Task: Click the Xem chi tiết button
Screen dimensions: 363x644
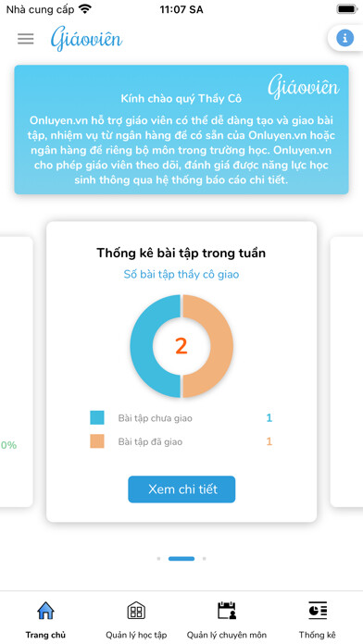Action: click(x=181, y=489)
